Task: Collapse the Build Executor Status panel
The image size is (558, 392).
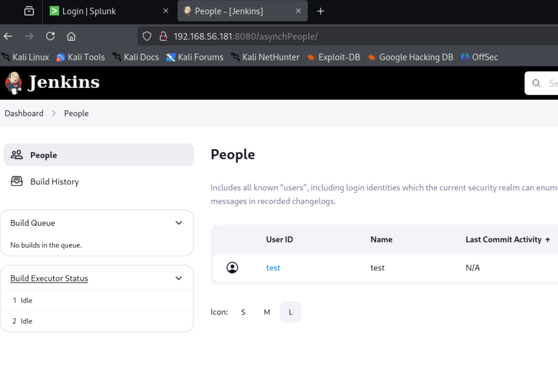Action: click(178, 278)
